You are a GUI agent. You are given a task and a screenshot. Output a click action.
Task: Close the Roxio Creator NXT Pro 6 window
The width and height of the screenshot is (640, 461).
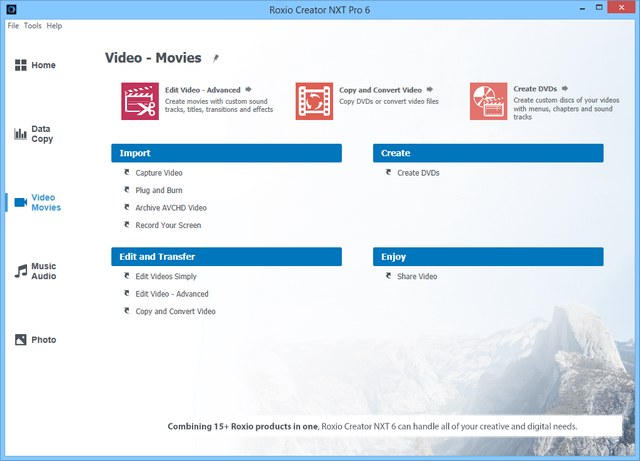click(621, 7)
